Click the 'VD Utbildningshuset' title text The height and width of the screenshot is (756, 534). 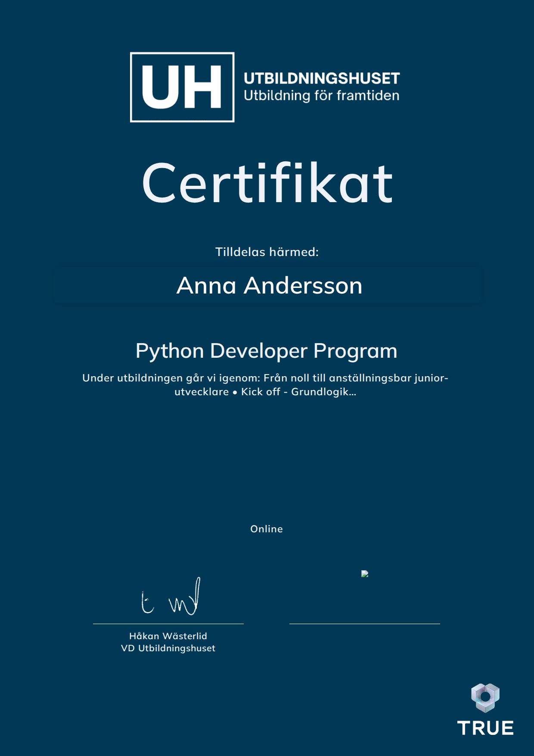pos(168,648)
